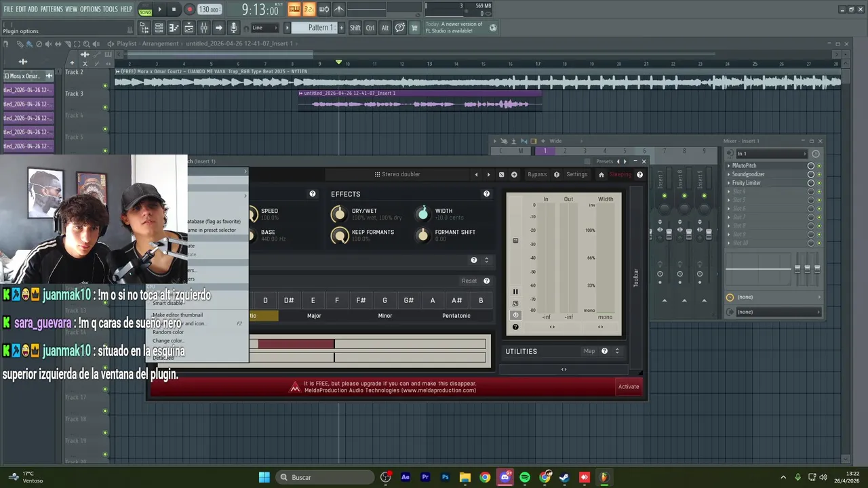868x488 pixels.
Task: Click the MAutoPitch add preset plus icon
Action: coord(514,174)
